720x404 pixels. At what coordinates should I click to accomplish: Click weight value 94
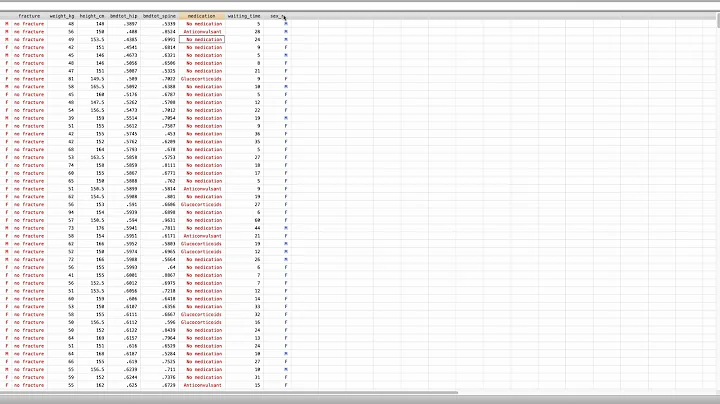tap(71, 213)
